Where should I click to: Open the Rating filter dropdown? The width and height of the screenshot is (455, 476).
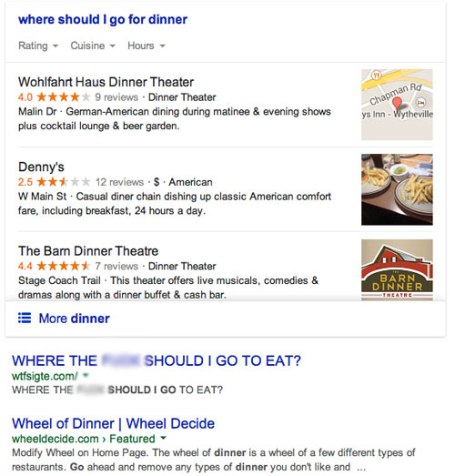38,46
